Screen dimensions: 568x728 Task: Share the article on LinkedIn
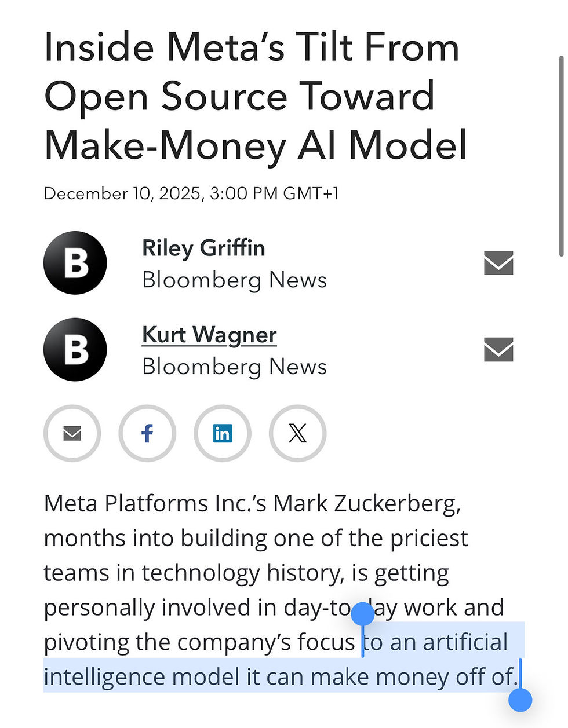click(222, 433)
